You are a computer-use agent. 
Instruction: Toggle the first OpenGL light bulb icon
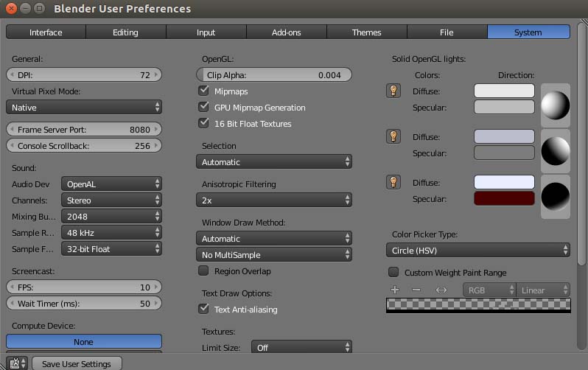(x=393, y=91)
